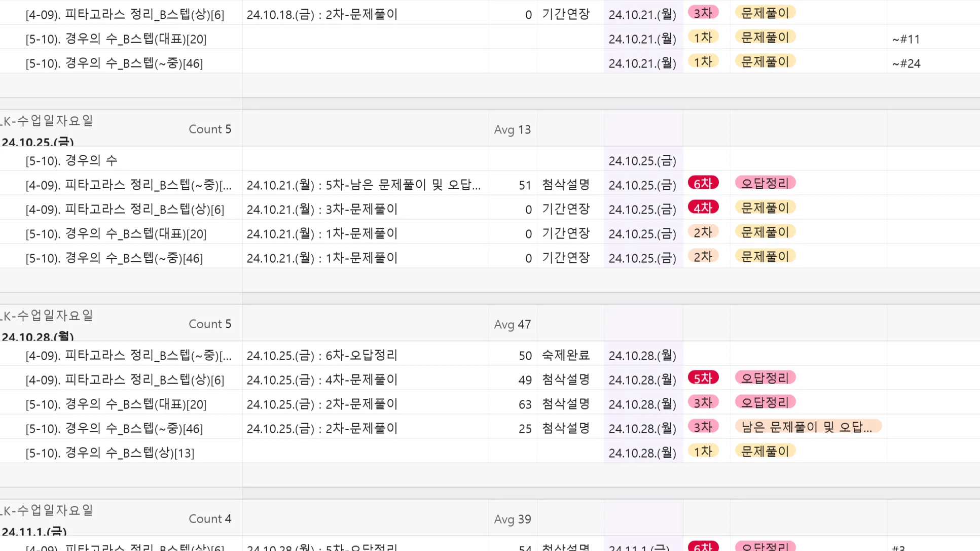Click the '숙제완료' status cell
Image resolution: width=980 pixels, height=551 pixels.
coord(565,355)
